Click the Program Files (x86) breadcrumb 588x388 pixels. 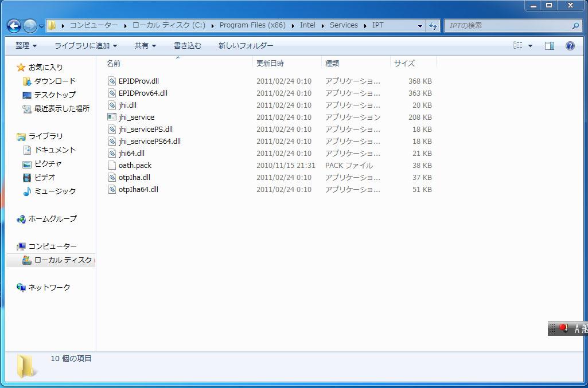click(x=252, y=25)
